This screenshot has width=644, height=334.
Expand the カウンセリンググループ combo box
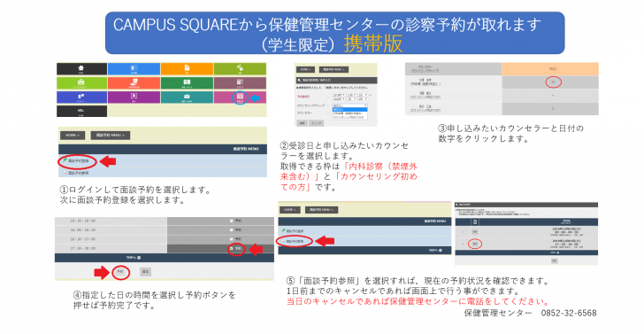pos(349,105)
